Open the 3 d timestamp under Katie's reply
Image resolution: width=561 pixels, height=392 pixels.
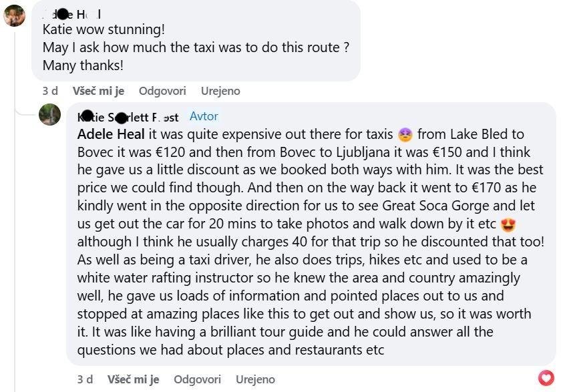[x=85, y=379]
